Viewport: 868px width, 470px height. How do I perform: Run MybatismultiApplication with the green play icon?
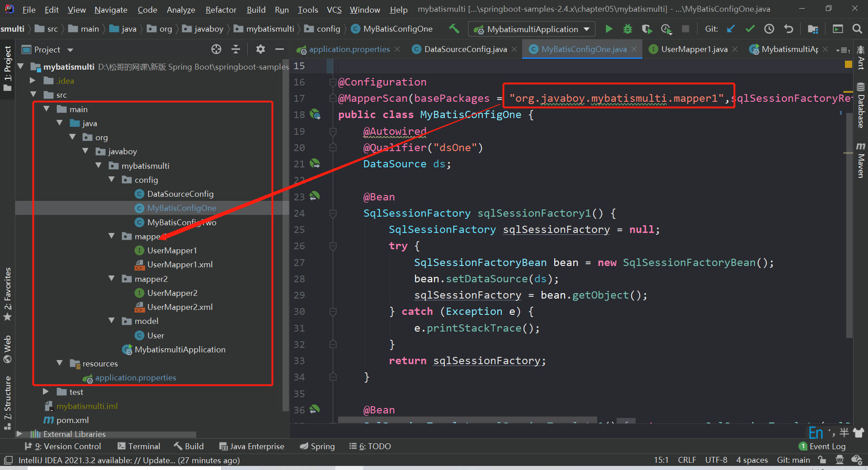609,29
